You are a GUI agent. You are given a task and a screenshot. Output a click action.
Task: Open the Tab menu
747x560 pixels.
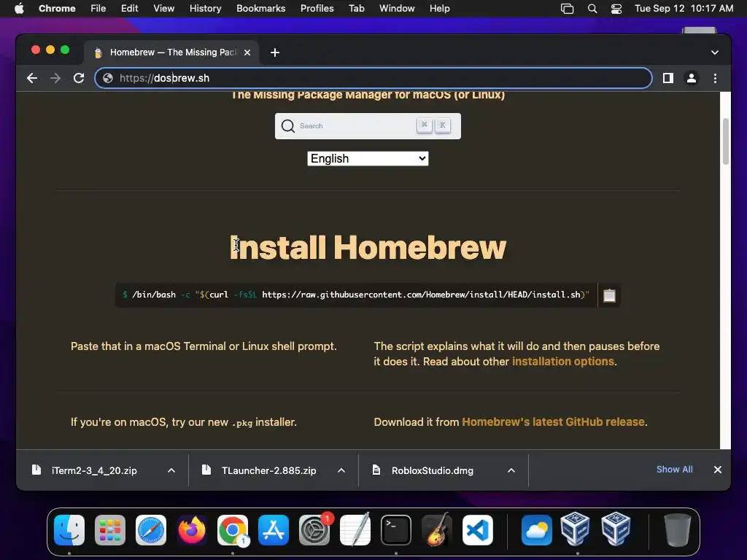coord(356,9)
